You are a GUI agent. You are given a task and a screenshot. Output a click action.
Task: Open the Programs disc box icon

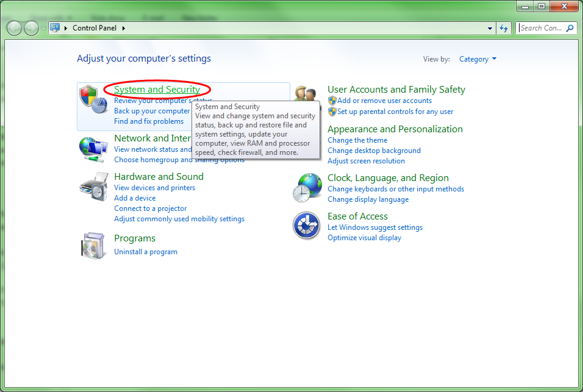pos(93,246)
